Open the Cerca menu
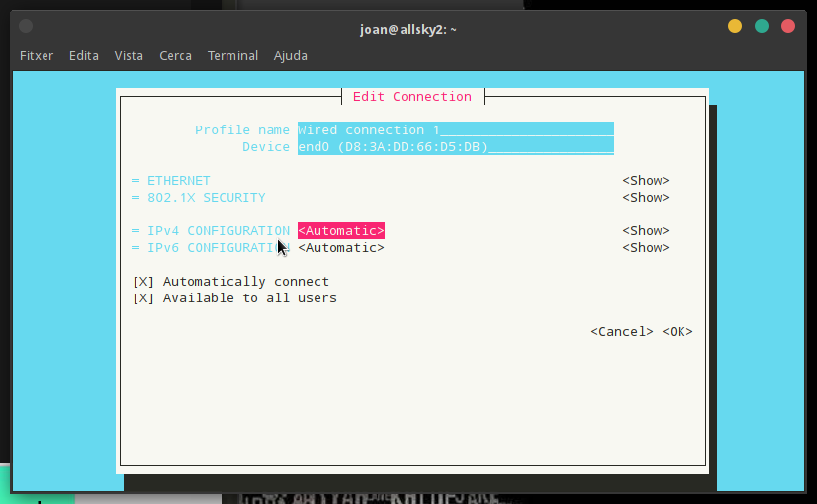The height and width of the screenshot is (504, 817). click(x=176, y=55)
